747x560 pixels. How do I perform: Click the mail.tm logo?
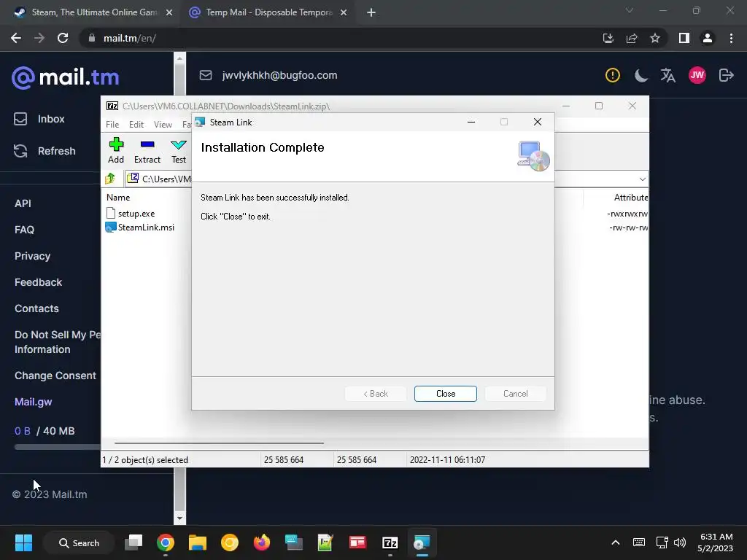click(x=65, y=77)
